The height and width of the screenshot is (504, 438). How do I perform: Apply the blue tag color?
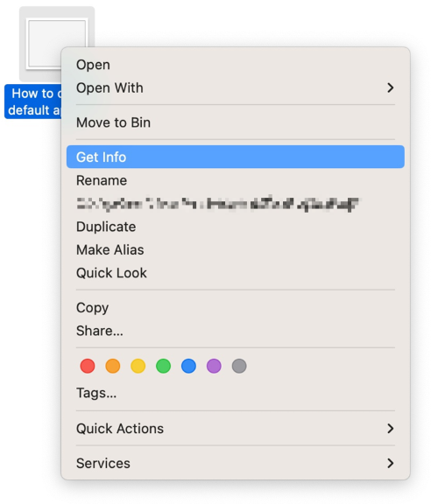tap(188, 366)
